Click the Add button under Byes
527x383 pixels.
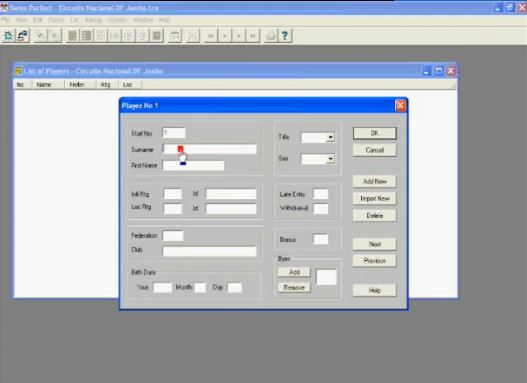(x=294, y=272)
